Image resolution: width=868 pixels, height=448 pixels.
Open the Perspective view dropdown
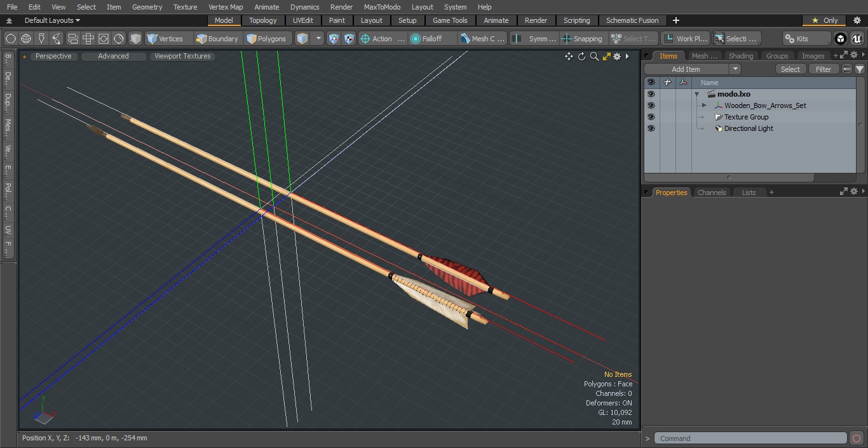[53, 56]
